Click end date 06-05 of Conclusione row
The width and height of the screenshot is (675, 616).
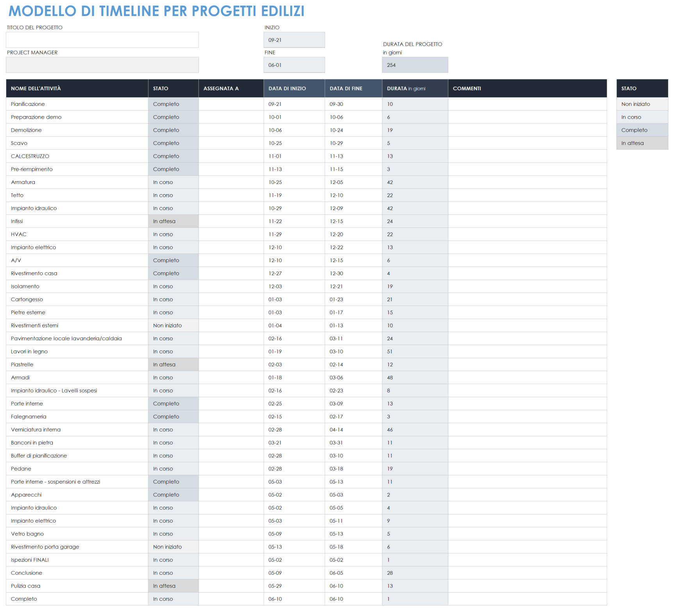click(x=353, y=573)
